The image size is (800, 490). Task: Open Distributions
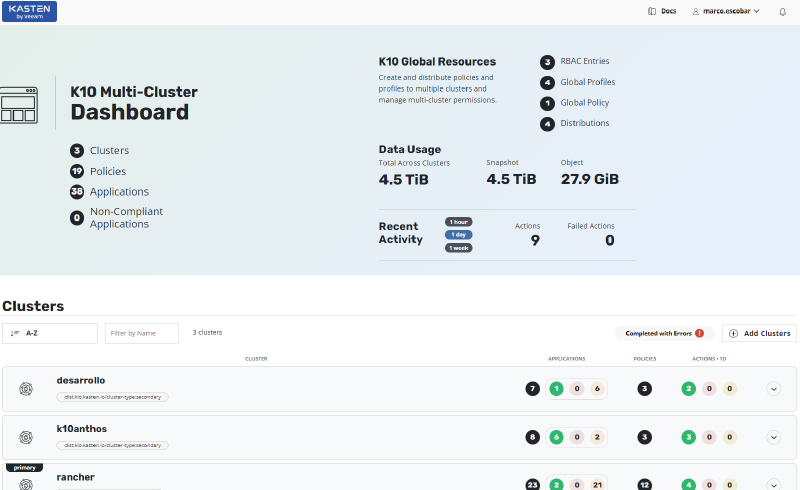[x=585, y=123]
